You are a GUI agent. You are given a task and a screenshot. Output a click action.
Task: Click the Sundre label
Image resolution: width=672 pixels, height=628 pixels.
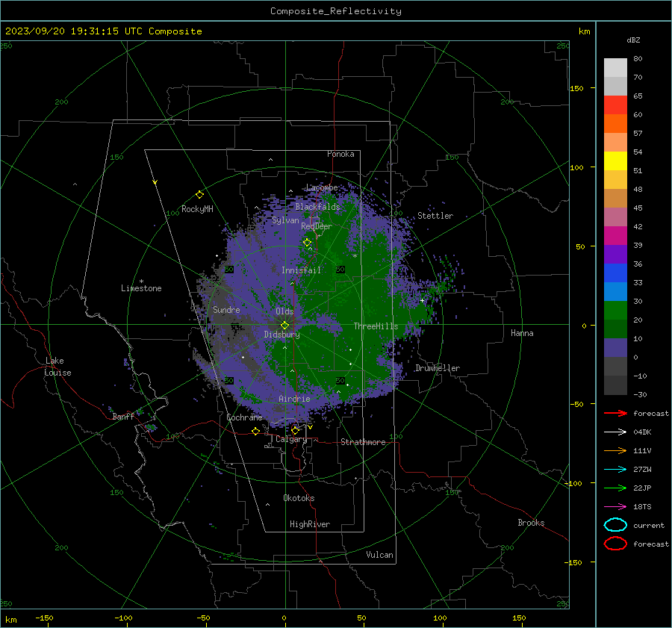226,309
